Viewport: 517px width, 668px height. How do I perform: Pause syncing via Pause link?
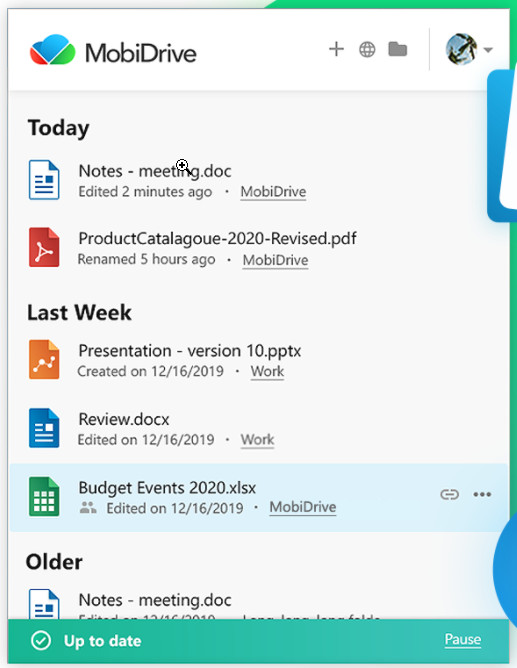[x=462, y=639]
